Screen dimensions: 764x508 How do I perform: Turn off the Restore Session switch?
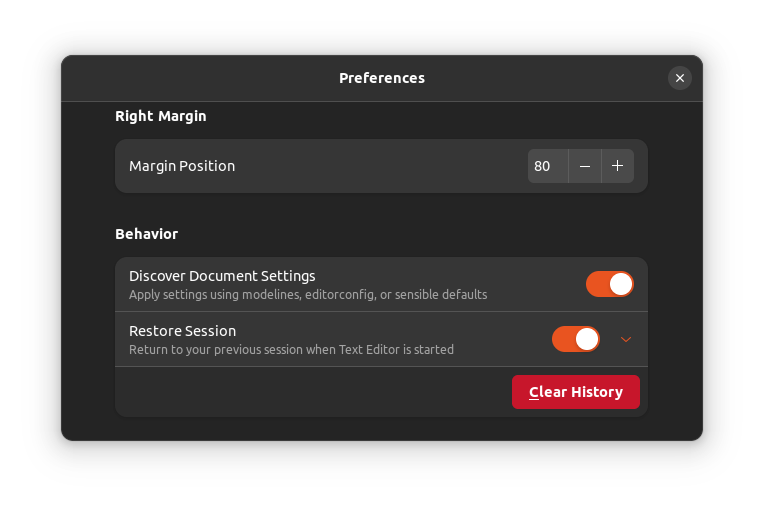[575, 339]
